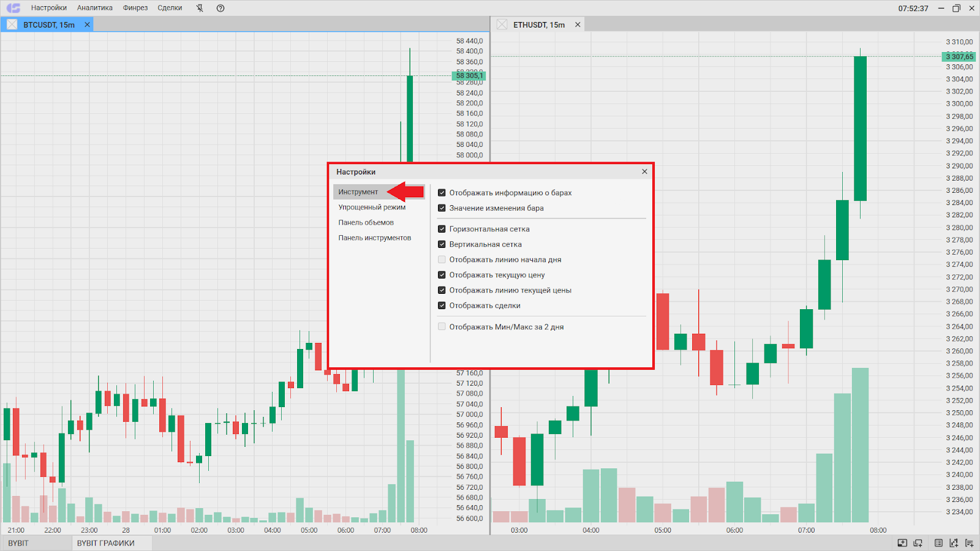980x551 pixels.
Task: Toggle Отображать текущую цену checkbox
Action: pyautogui.click(x=442, y=274)
